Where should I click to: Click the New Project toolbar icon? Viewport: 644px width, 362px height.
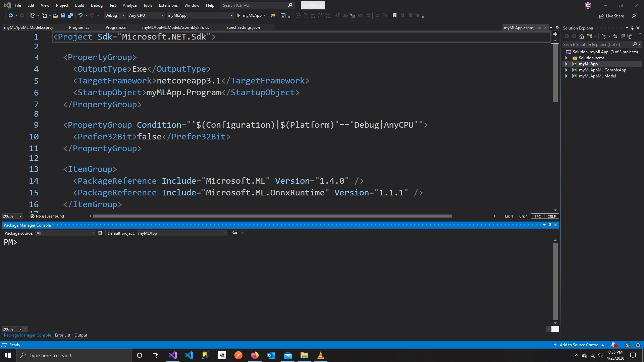pyautogui.click(x=33, y=15)
